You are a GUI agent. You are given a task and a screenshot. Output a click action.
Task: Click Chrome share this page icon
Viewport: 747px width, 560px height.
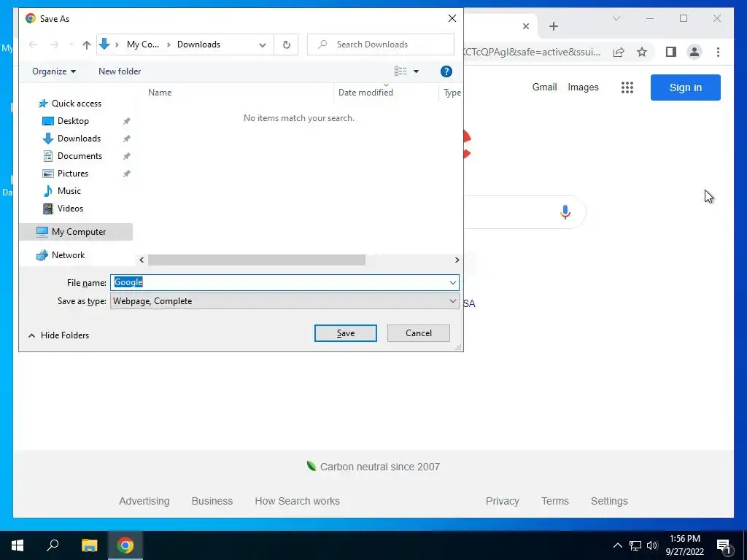(x=619, y=52)
